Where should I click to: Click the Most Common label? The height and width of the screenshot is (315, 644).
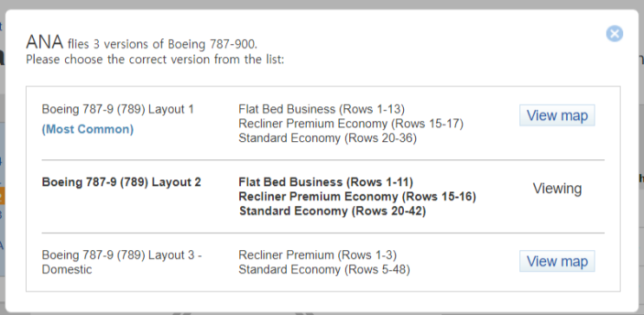[x=88, y=129]
